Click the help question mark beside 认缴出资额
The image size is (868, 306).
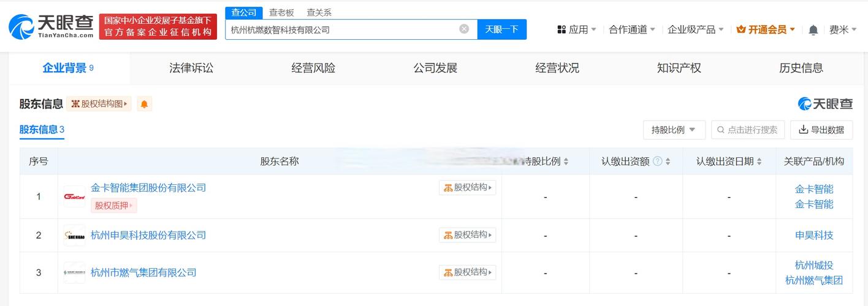tap(657, 162)
